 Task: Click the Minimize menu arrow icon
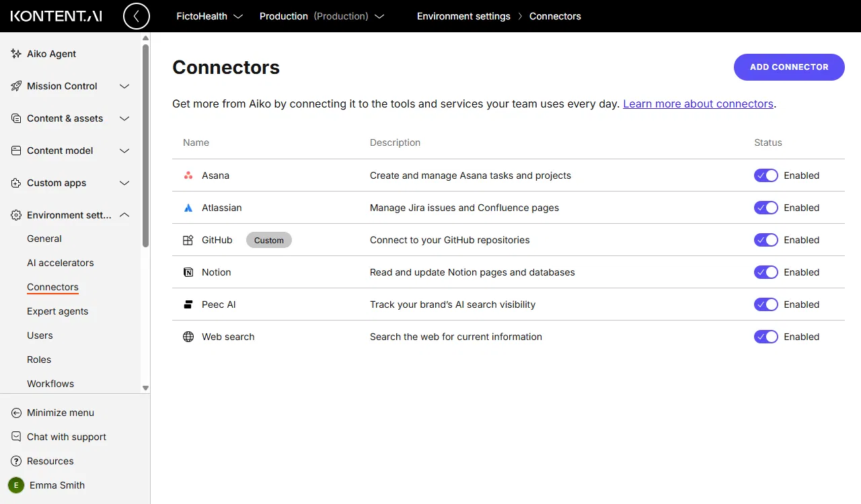(x=16, y=413)
